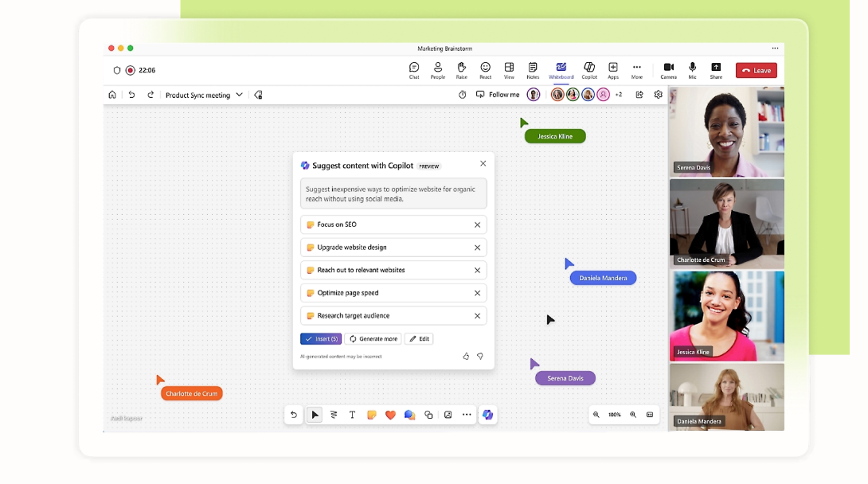Remove the Upgrade website design suggestion

point(477,248)
